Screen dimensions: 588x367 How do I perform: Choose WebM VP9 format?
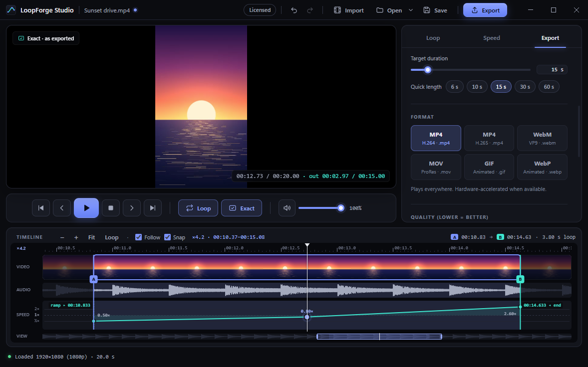coord(542,138)
